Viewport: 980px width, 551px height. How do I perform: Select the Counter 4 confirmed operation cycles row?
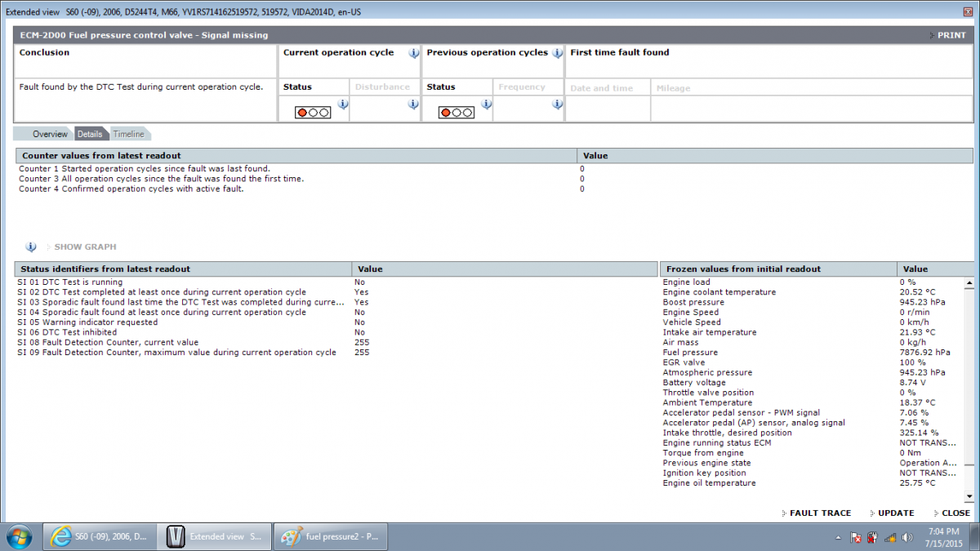coord(494,189)
